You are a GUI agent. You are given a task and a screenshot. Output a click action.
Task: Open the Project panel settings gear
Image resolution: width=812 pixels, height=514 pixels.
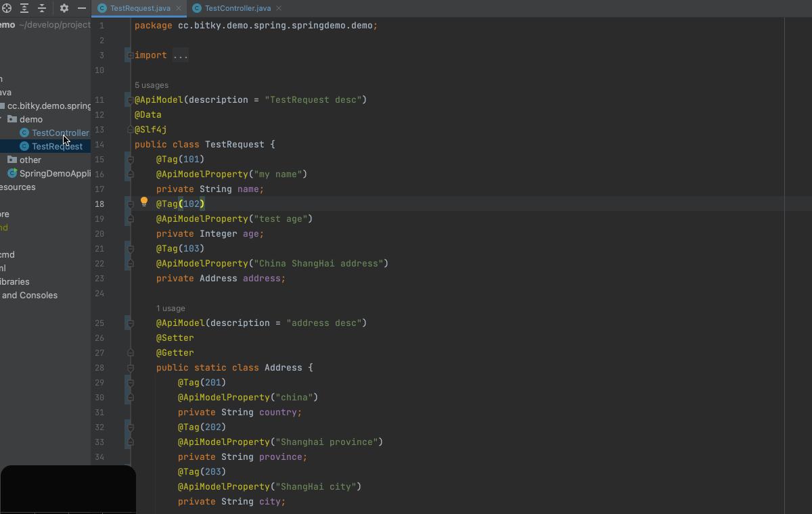[x=64, y=9]
